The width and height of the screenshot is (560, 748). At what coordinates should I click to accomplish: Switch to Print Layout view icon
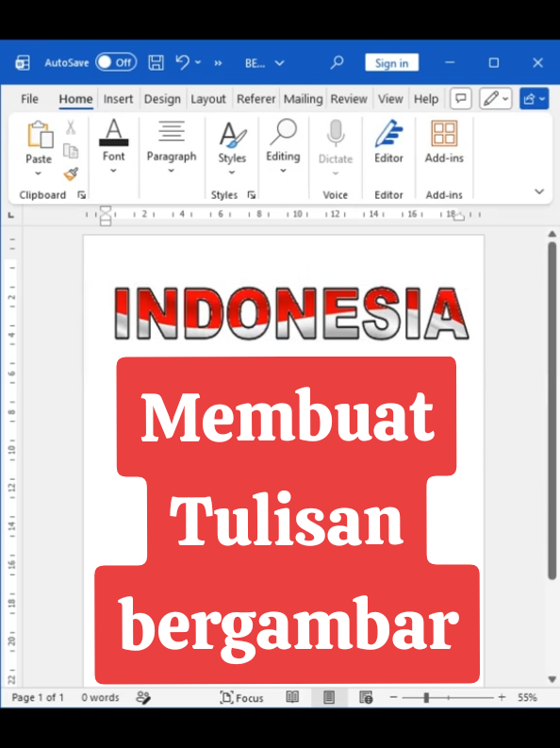coord(329,697)
